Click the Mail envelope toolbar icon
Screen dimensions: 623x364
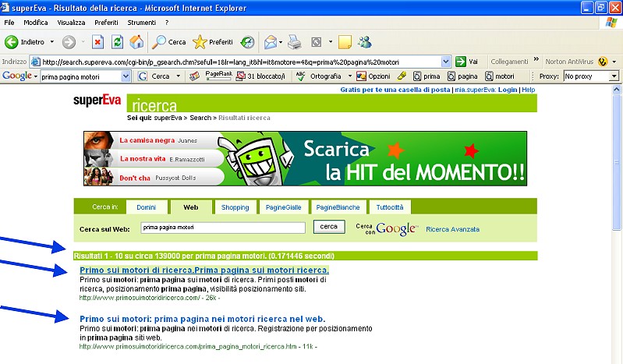coord(270,41)
